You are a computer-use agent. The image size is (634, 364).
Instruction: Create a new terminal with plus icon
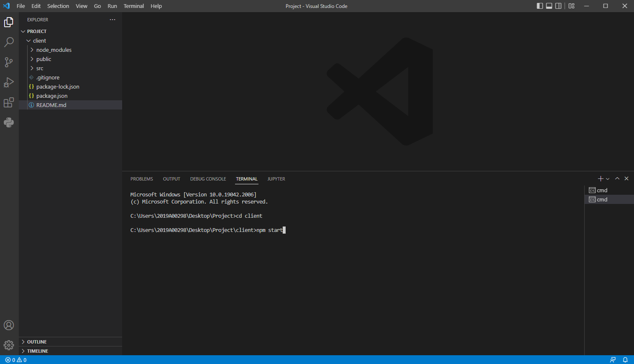601,179
